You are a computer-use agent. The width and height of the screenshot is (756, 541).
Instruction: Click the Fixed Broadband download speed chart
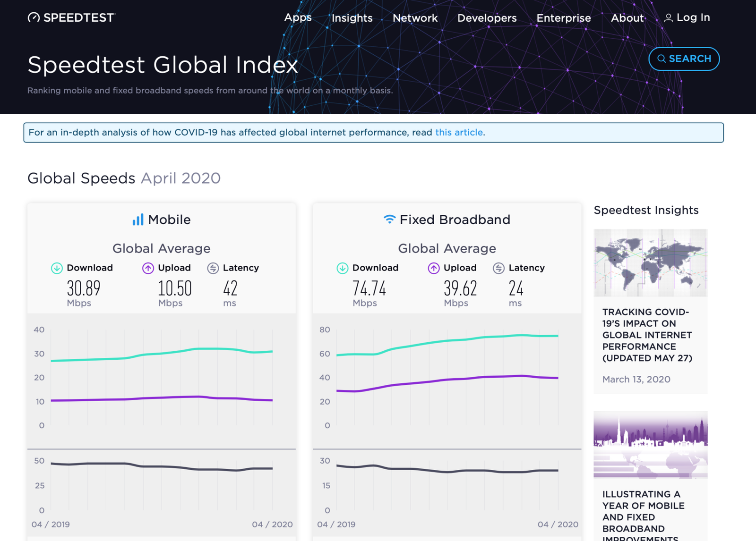[x=447, y=378]
